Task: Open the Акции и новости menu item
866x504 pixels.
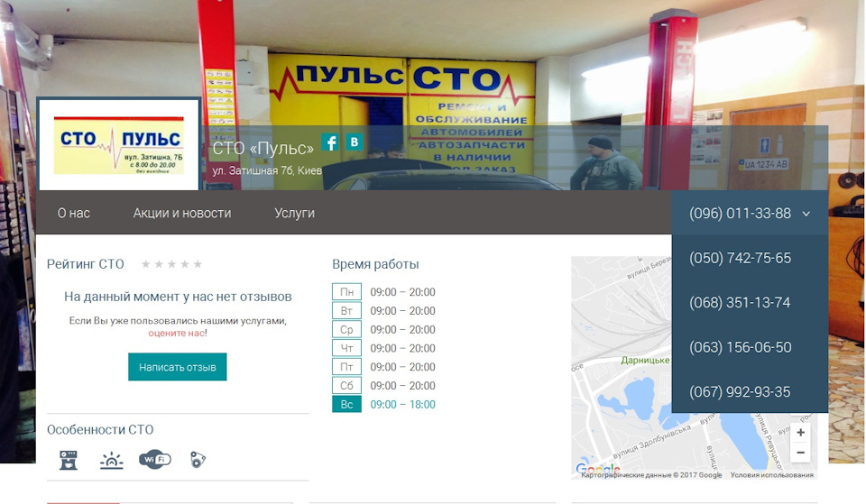Action: tap(182, 213)
